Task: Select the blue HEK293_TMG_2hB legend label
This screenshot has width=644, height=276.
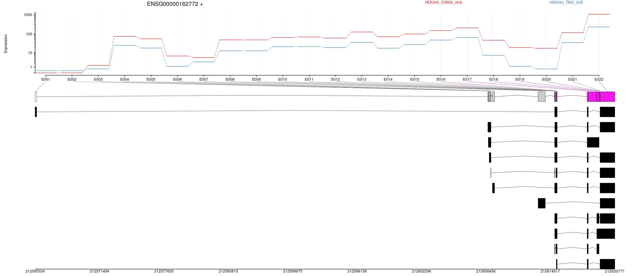Action: coord(566,2)
